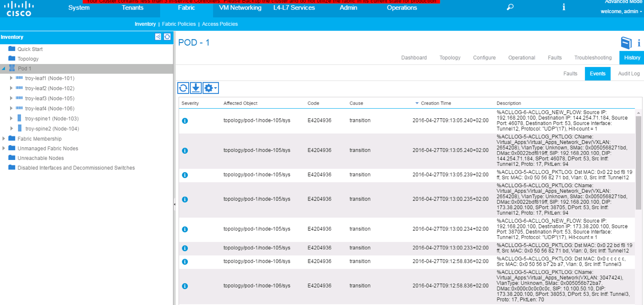Select Unreachable Nodes tree item
The width and height of the screenshot is (644, 305).
pyautogui.click(x=40, y=158)
